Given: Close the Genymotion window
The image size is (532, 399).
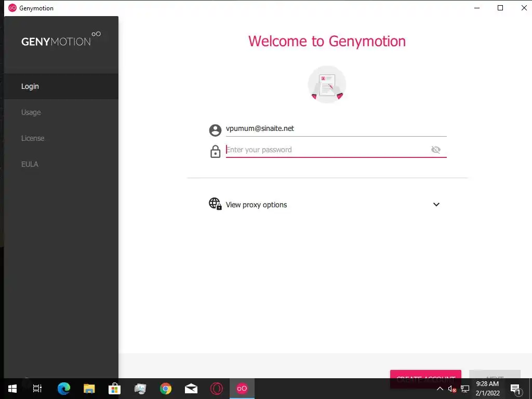Looking at the screenshot, I should [x=524, y=8].
